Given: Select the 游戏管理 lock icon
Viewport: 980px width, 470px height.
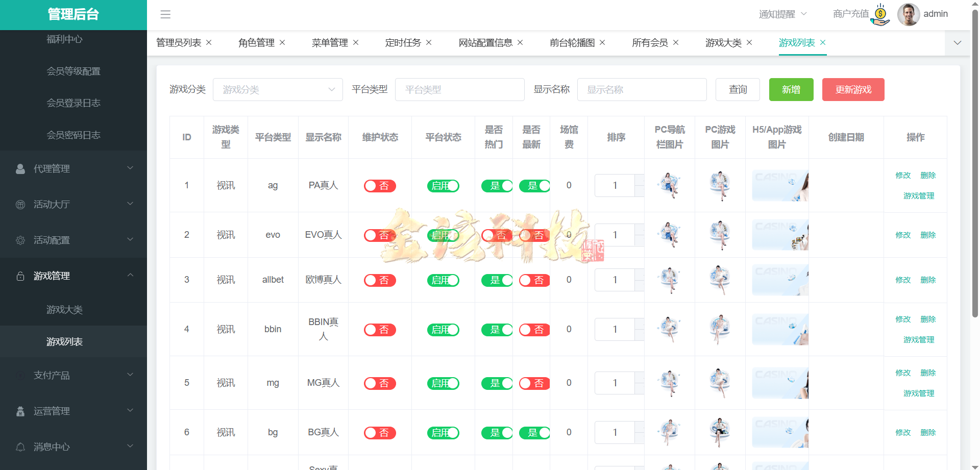Looking at the screenshot, I should (x=20, y=276).
